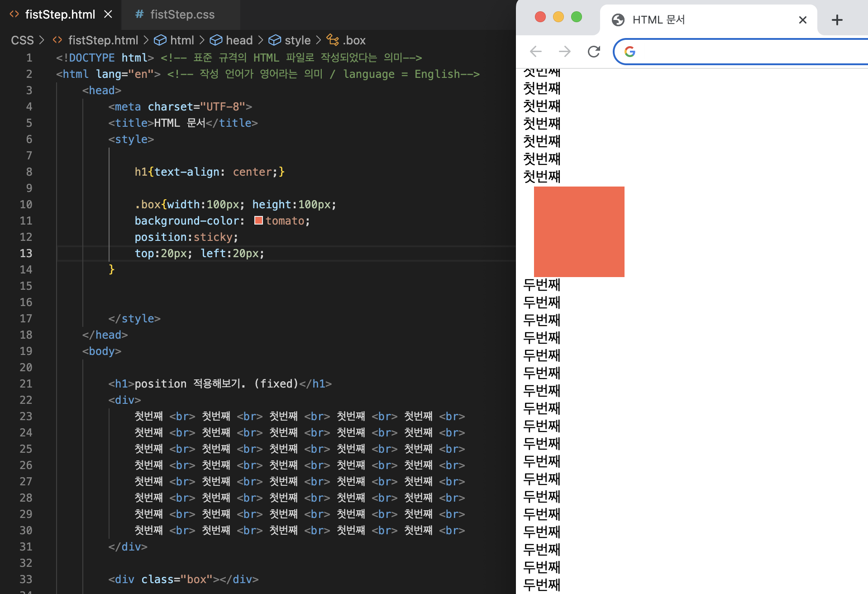Click line number 13 in the gutter

pos(26,254)
